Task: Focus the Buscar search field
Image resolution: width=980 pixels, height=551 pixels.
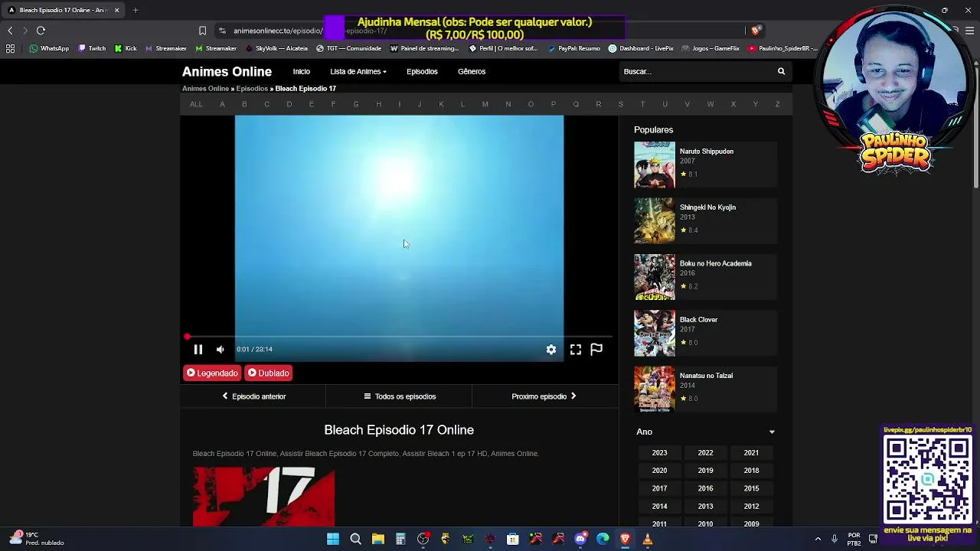Action: (695, 72)
